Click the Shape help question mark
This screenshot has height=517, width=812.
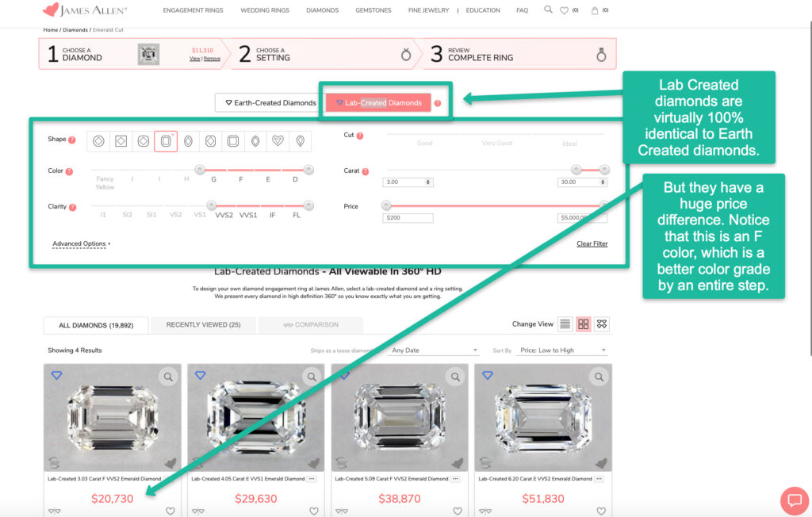[72, 140]
